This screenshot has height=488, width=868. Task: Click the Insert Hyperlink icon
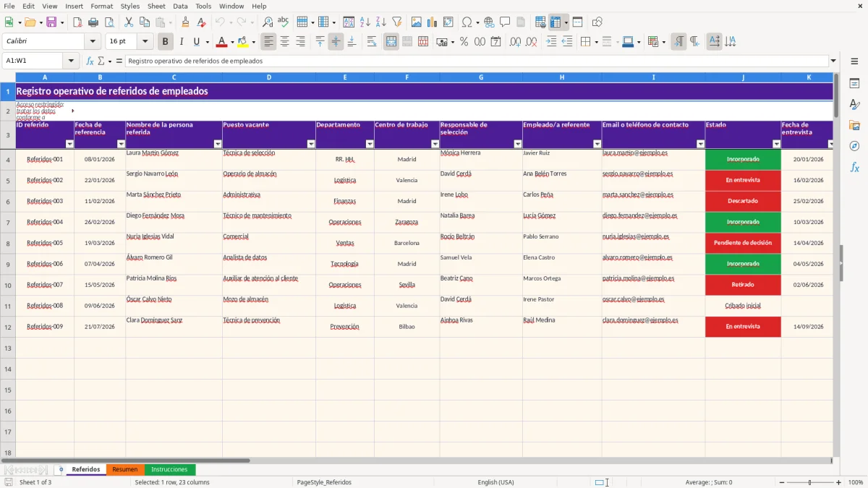[x=489, y=22]
